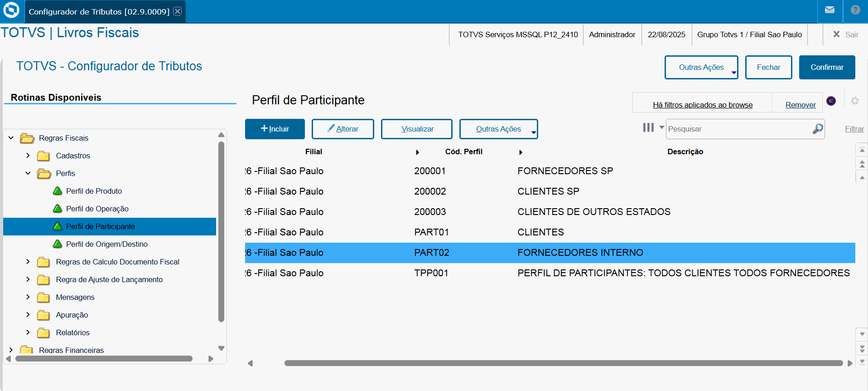Viewport: 868px width, 391px height.
Task: Select the CLIENTES DE OUTROS ESTADOS row
Action: 550,212
